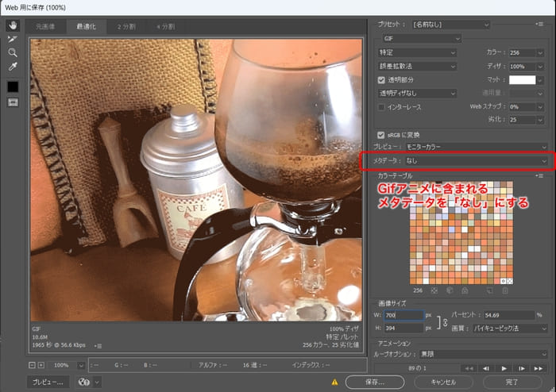Switch to the 2 分割 tab
The width and height of the screenshot is (556, 392).
(x=127, y=26)
